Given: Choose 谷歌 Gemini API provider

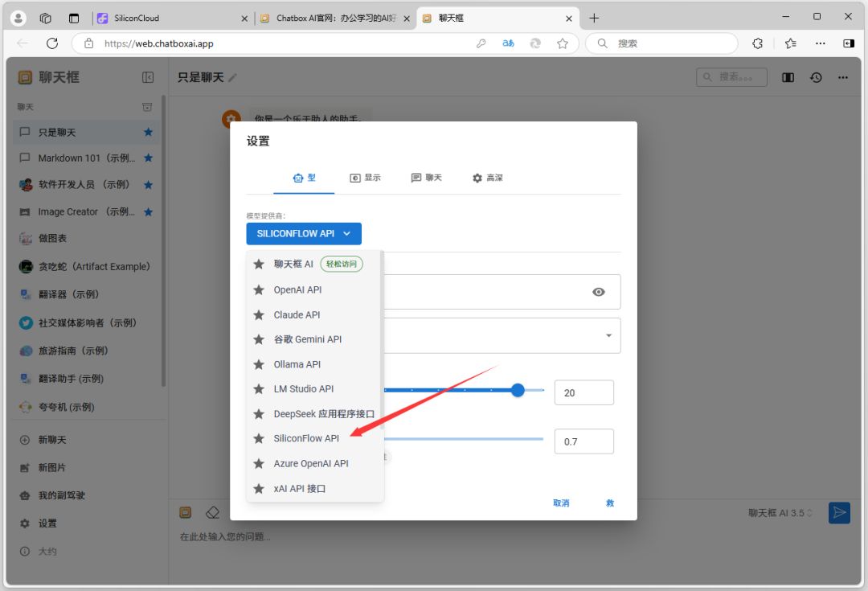Looking at the screenshot, I should [314, 339].
